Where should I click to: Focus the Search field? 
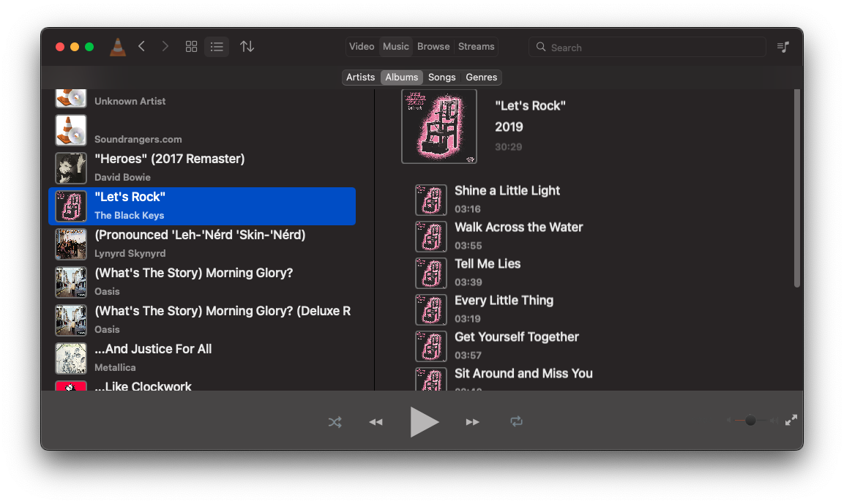(647, 48)
